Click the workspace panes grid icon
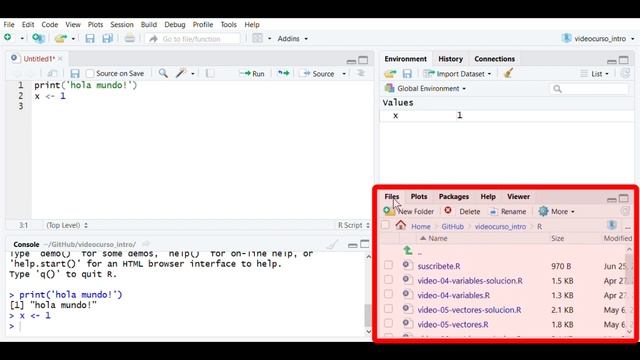This screenshot has width=640, height=360. [258, 38]
